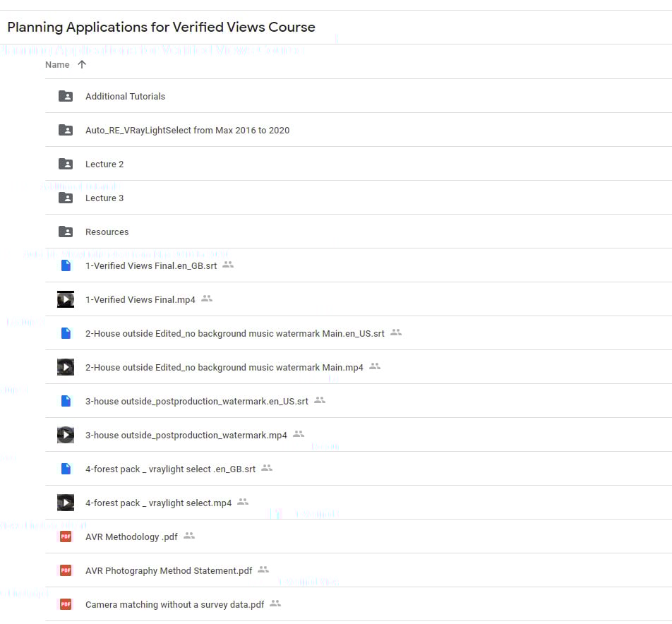Click the Lecture 2 shared folder icon
The image size is (672, 624).
click(66, 164)
